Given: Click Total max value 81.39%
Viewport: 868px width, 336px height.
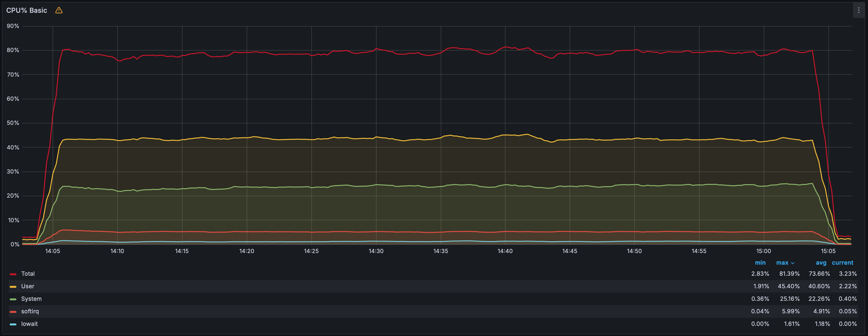Looking at the screenshot, I should click(x=789, y=274).
